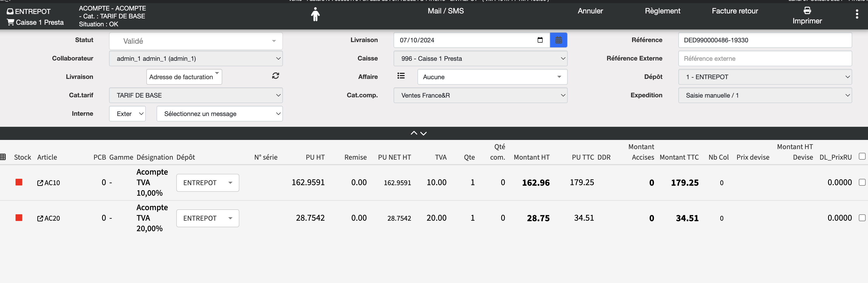Click the blue calendar button beside delivery date
The height and width of the screenshot is (283, 868).
coord(558,40)
